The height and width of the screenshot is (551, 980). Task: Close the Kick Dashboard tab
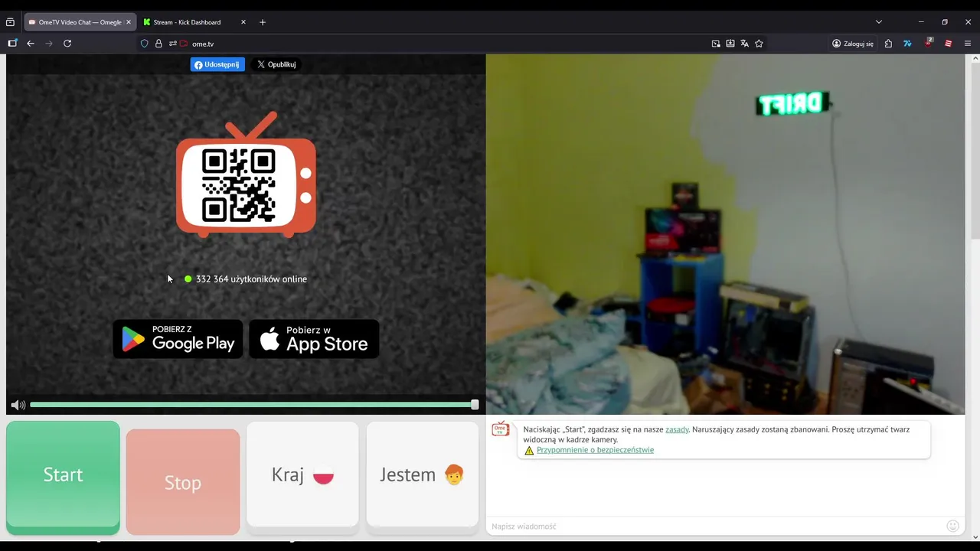tap(243, 22)
